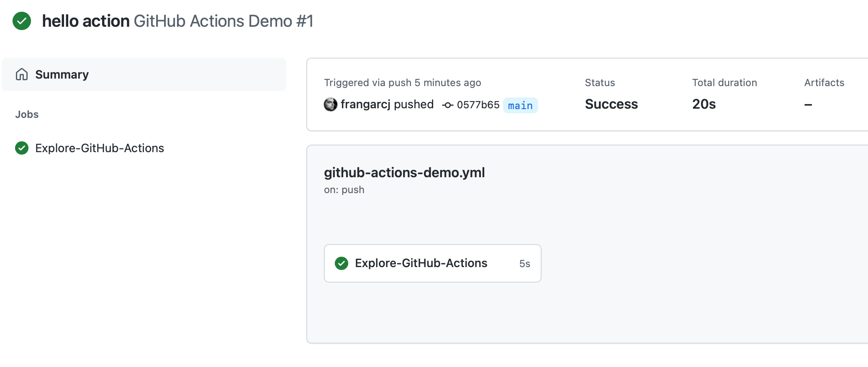The image size is (868, 367).
Task: Click frangarcj's avatar image
Action: point(331,104)
